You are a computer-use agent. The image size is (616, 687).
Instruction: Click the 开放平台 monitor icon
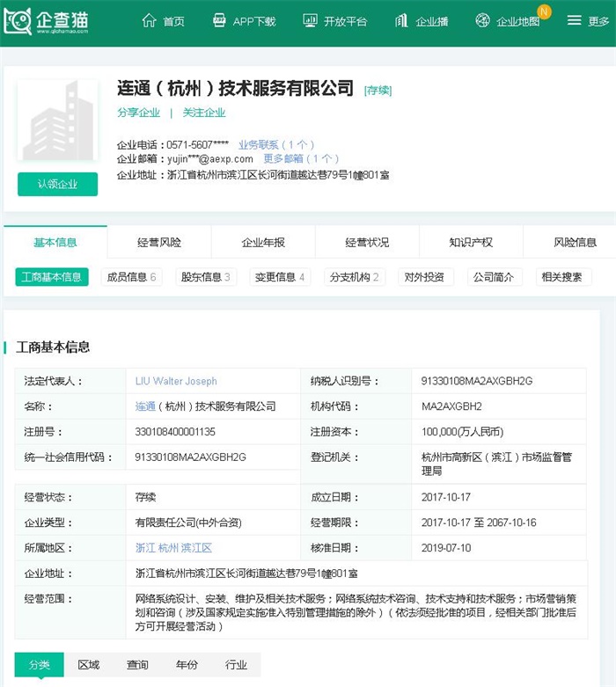[310, 20]
